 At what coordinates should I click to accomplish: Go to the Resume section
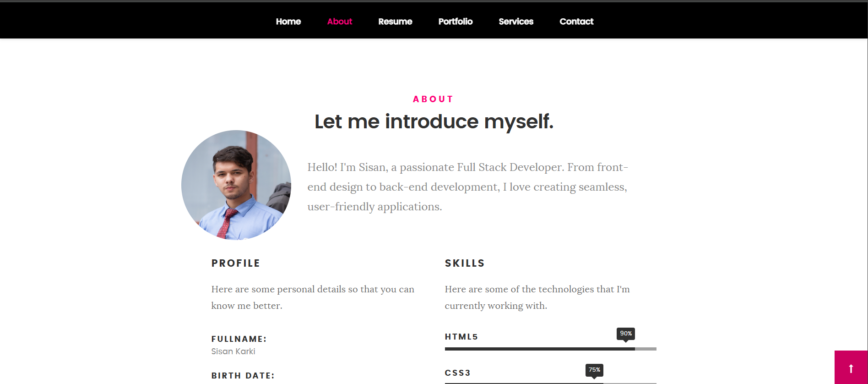pos(395,22)
